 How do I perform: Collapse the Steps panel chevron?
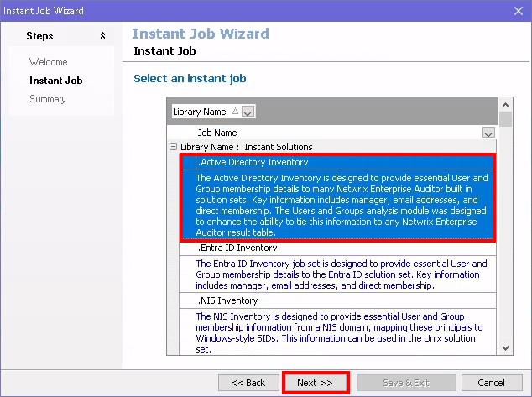click(x=102, y=36)
